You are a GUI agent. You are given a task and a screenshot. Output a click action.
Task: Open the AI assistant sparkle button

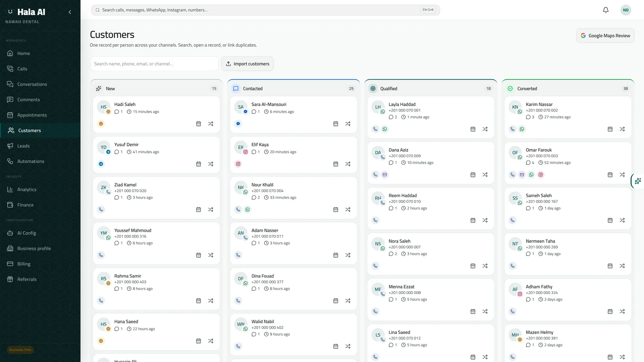pos(638,181)
